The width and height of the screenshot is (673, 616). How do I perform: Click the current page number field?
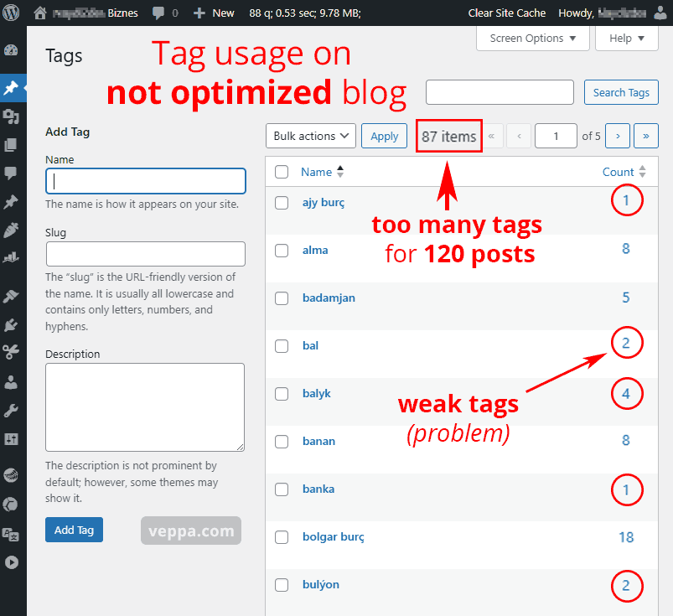(556, 136)
